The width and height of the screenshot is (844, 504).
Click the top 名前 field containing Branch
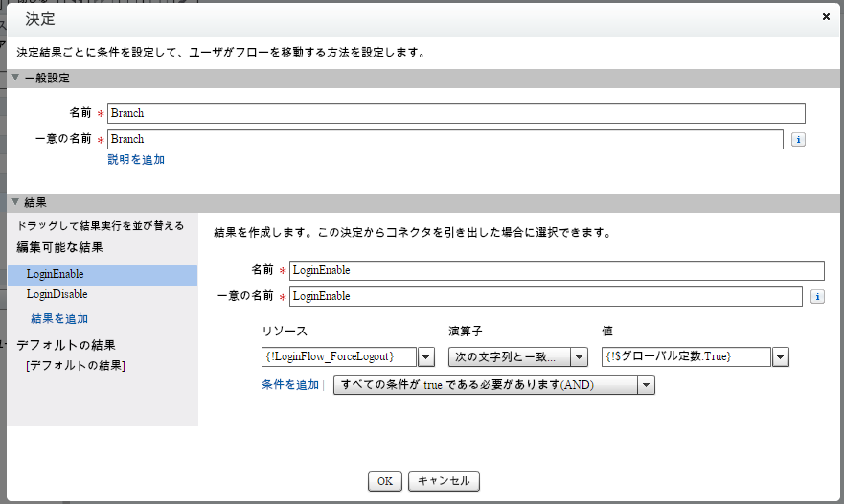coord(456,113)
